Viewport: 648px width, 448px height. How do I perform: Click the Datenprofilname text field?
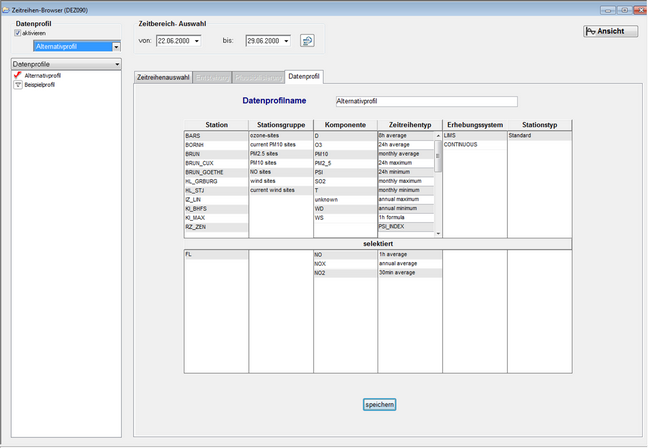[x=426, y=101]
